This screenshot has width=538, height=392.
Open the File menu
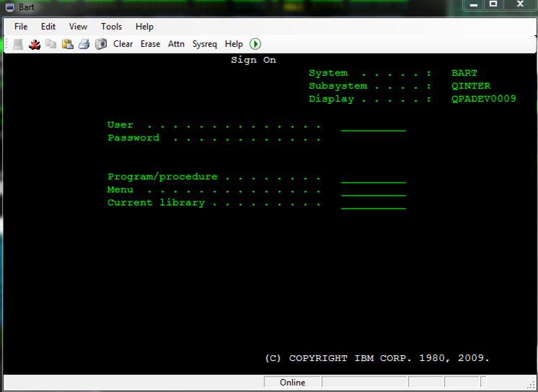click(21, 27)
